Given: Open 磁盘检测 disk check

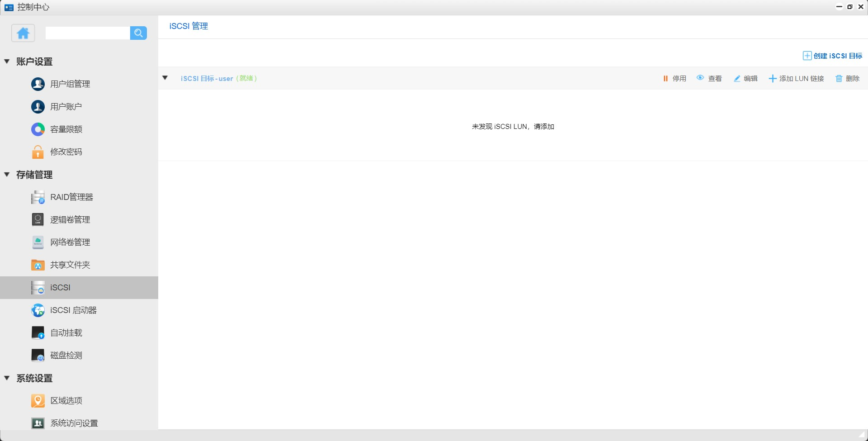Looking at the screenshot, I should 66,356.
